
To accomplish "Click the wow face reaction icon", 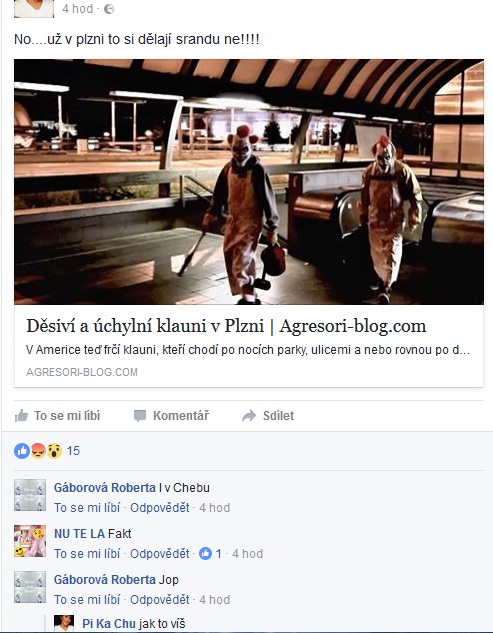I will (54, 451).
